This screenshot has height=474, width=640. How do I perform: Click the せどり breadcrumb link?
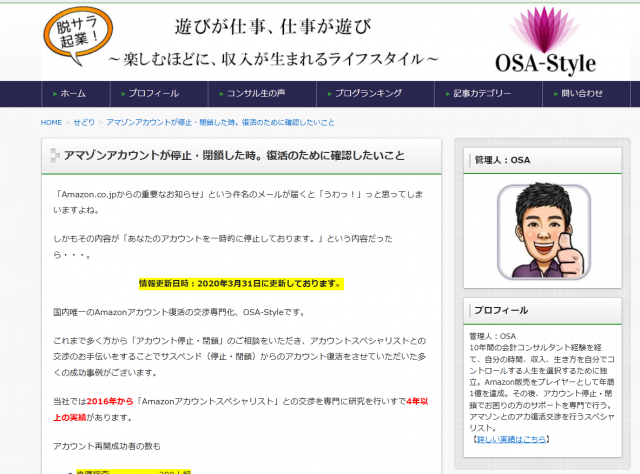[x=84, y=122]
